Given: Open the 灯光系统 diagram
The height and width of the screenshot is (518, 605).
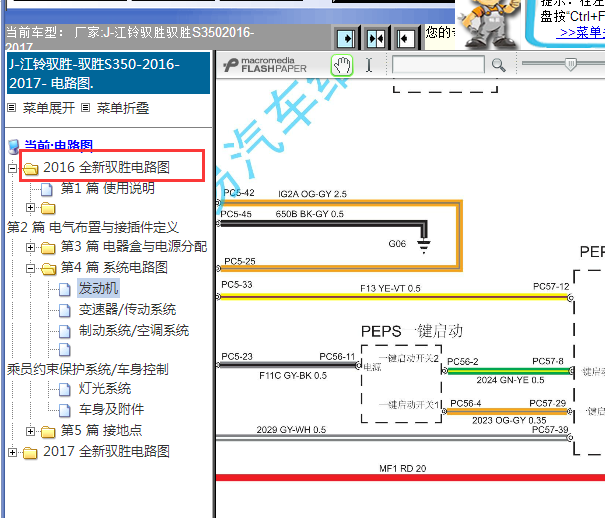Looking at the screenshot, I should (x=105, y=388).
